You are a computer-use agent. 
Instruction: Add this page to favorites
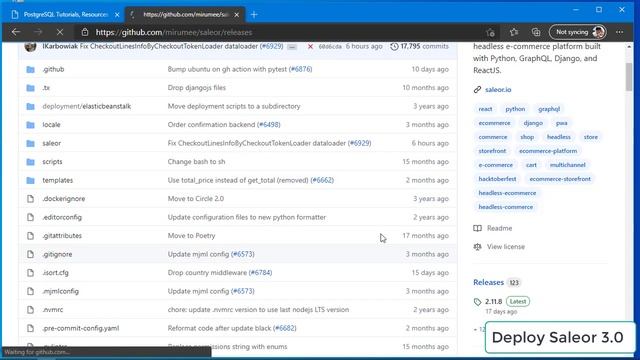point(490,32)
